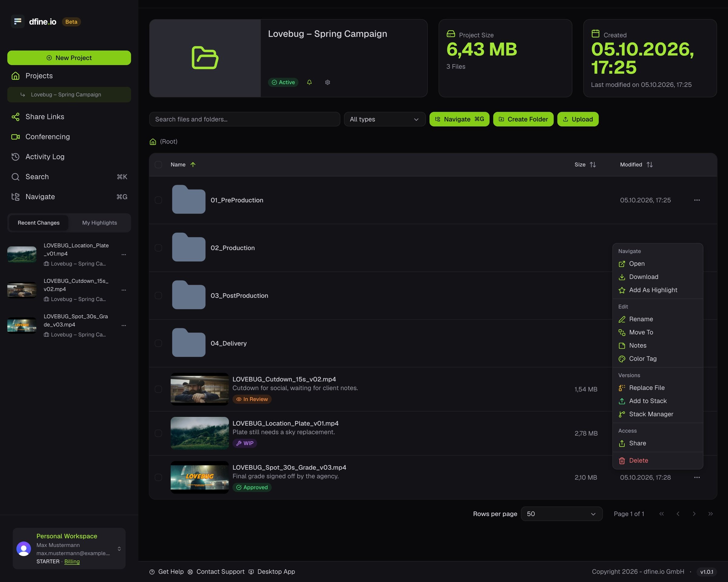Choose Move To in the context menu
This screenshot has width=728, height=582.
[657, 332]
